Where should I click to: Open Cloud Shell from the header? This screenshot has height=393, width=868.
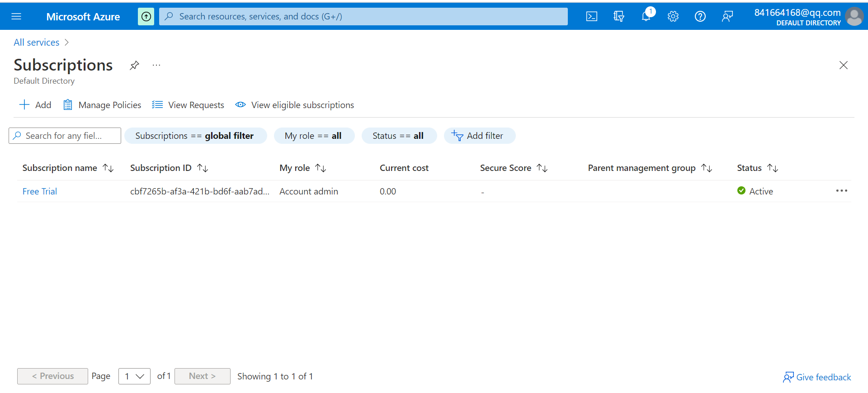(592, 17)
